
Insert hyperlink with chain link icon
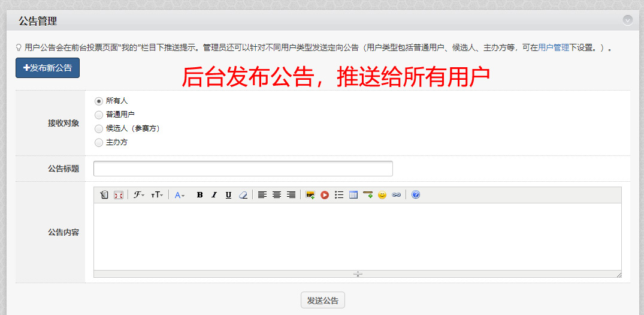point(397,195)
